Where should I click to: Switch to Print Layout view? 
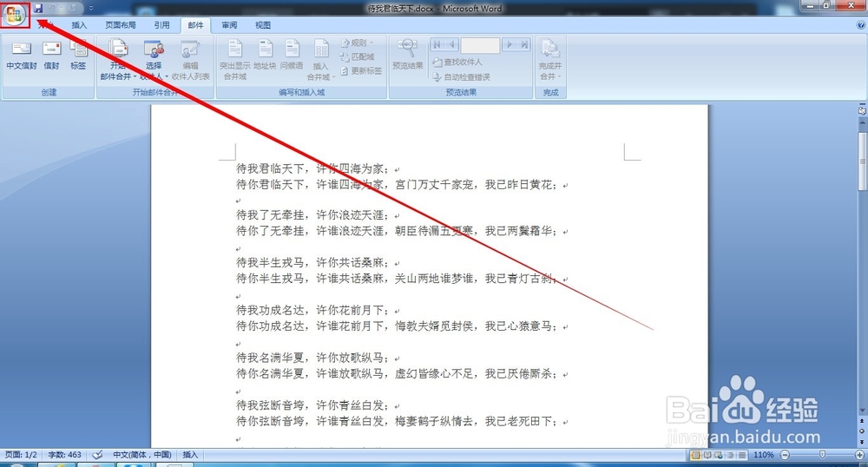coord(696,455)
